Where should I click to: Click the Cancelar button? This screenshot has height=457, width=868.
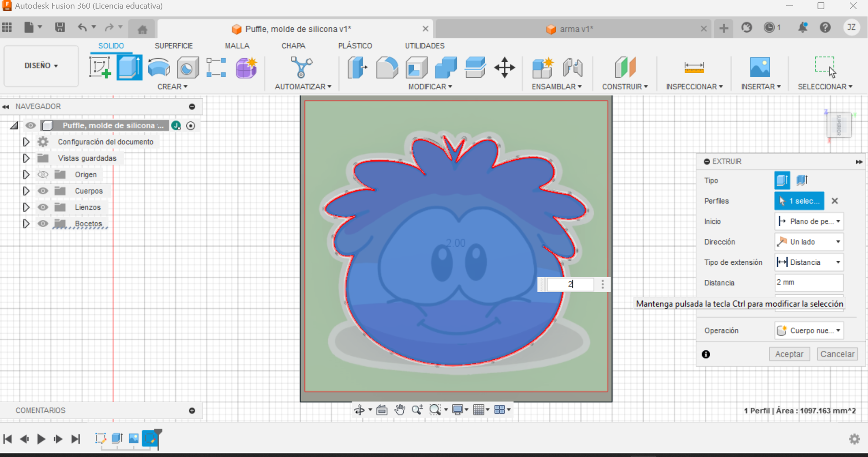point(837,354)
